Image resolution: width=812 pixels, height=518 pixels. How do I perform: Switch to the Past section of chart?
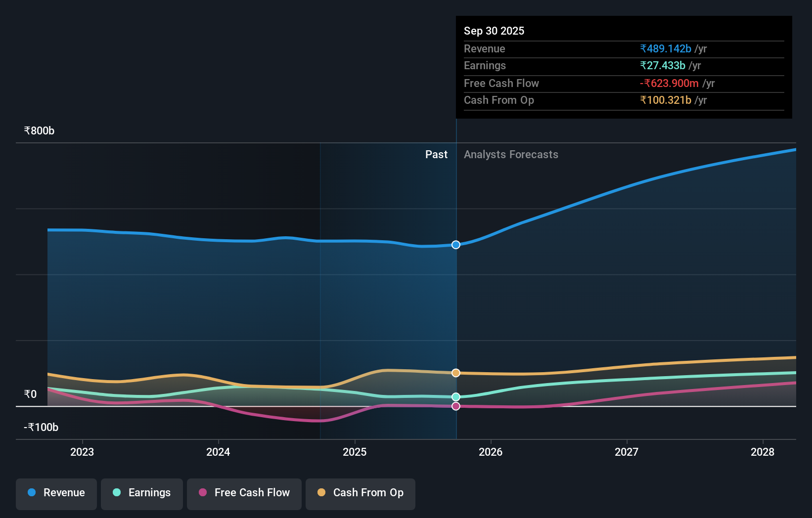436,154
